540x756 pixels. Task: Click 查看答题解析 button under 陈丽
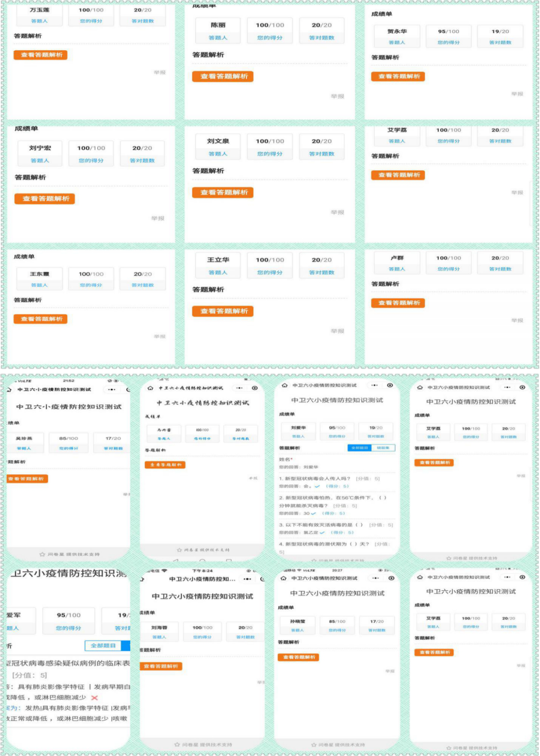(223, 77)
